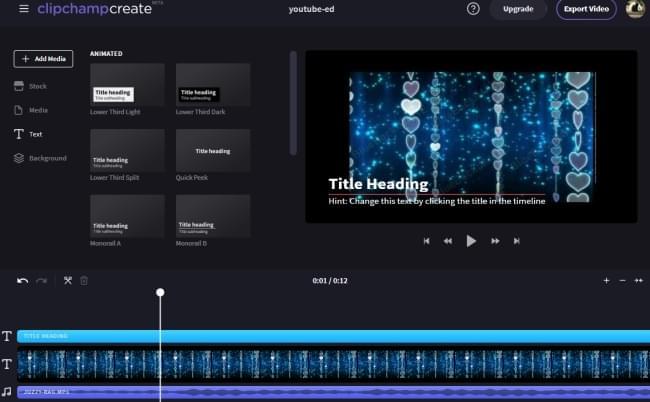Open the help question mark icon
650x402 pixels.
473,9
